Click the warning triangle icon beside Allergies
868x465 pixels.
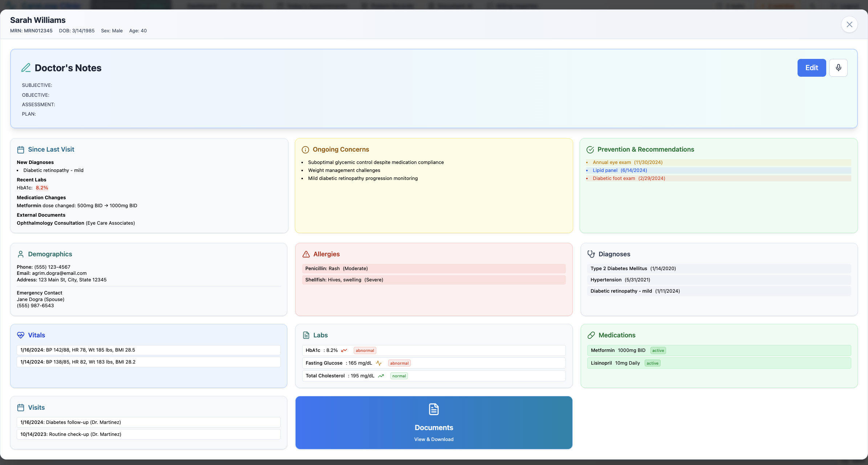pyautogui.click(x=306, y=254)
